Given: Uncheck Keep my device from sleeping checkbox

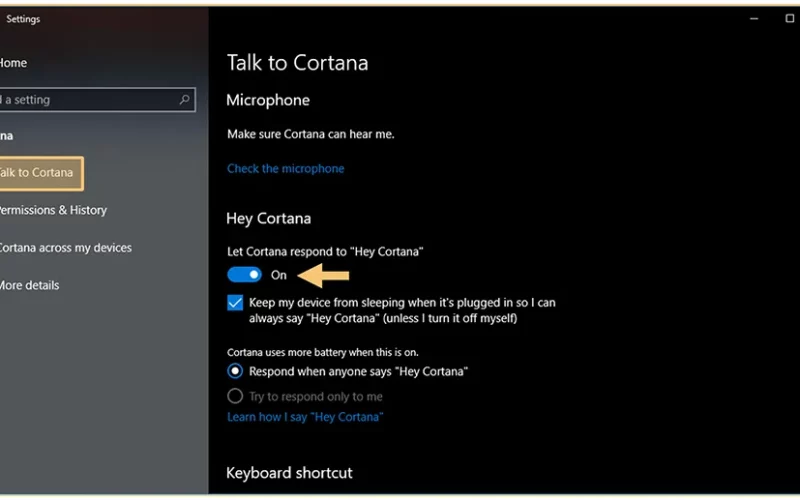Looking at the screenshot, I should coord(235,303).
